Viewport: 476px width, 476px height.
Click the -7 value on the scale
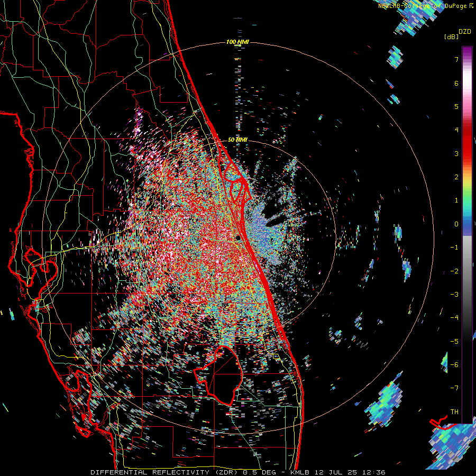pyautogui.click(x=454, y=388)
